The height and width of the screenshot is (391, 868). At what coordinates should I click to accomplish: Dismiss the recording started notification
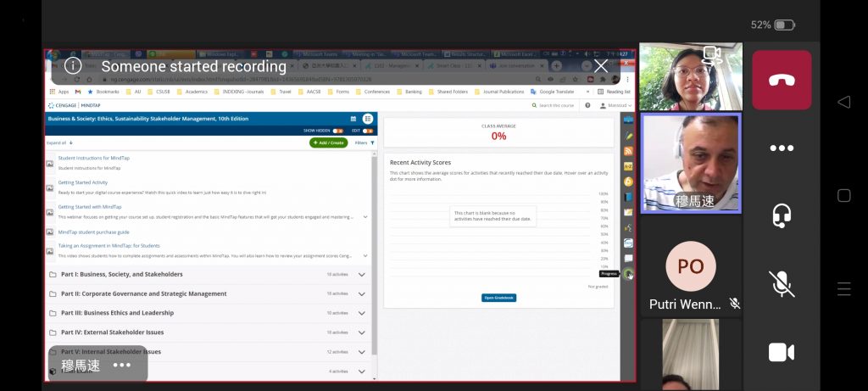click(601, 66)
